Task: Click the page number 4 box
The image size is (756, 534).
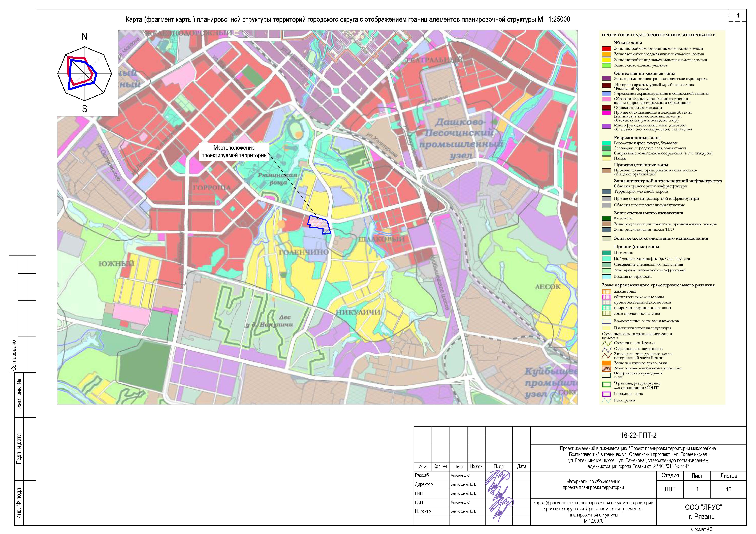Action: pos(738,16)
